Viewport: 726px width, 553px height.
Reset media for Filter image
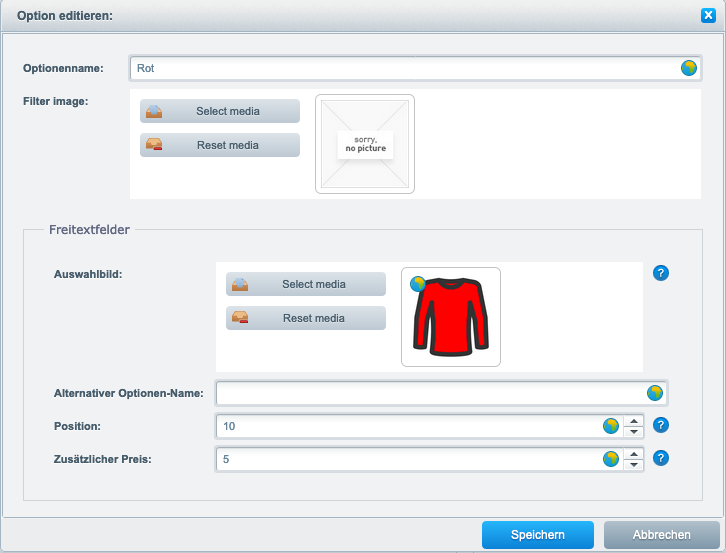pos(220,145)
